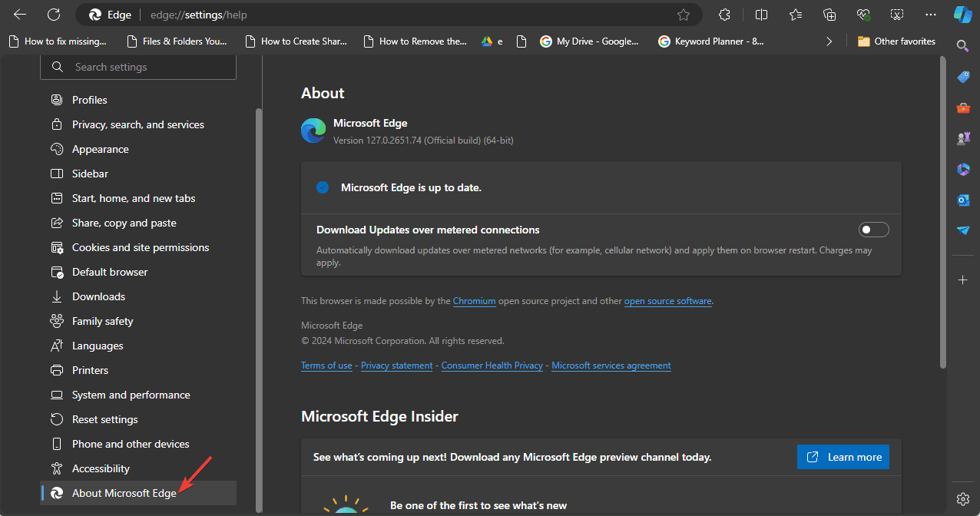This screenshot has height=516, width=980.
Task: View the Privacy statement link
Action: 396,365
